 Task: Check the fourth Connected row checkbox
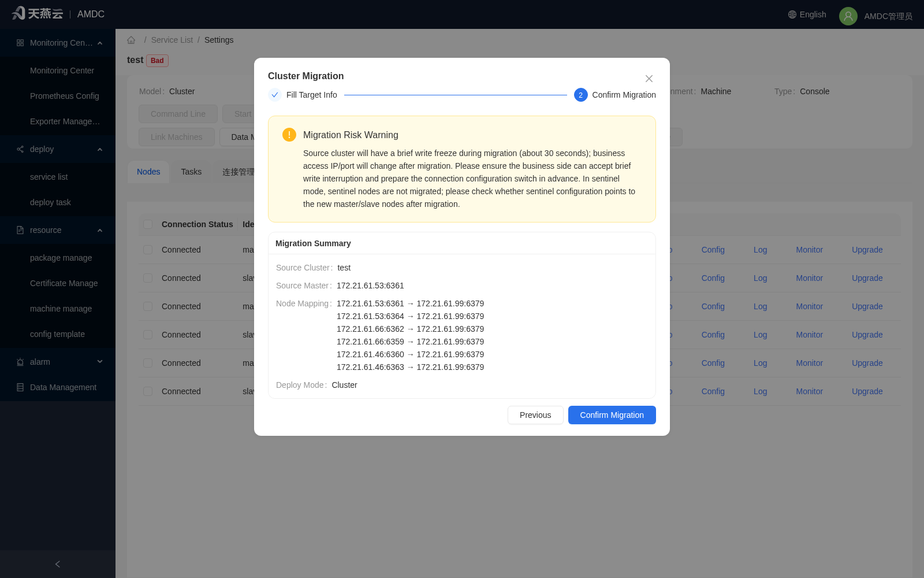click(x=148, y=335)
